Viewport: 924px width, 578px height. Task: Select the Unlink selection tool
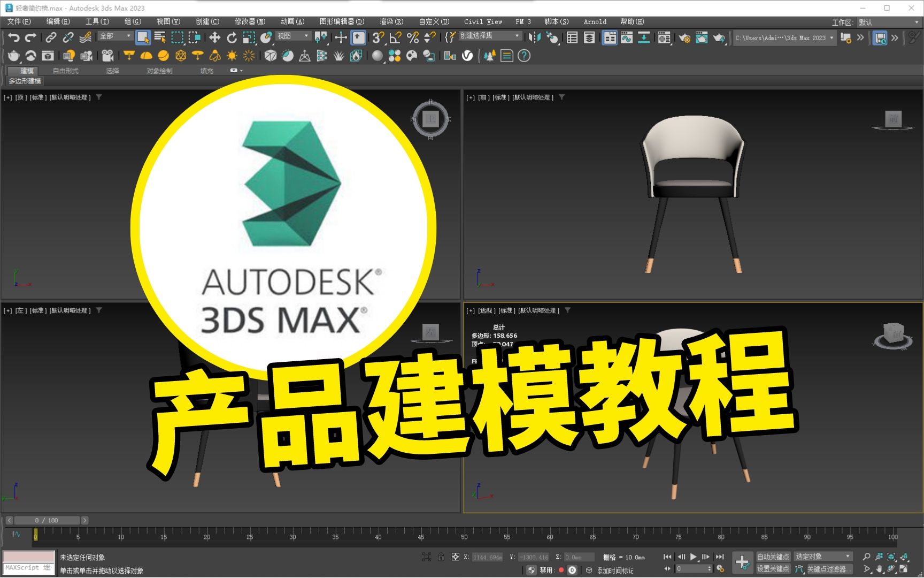(x=68, y=37)
